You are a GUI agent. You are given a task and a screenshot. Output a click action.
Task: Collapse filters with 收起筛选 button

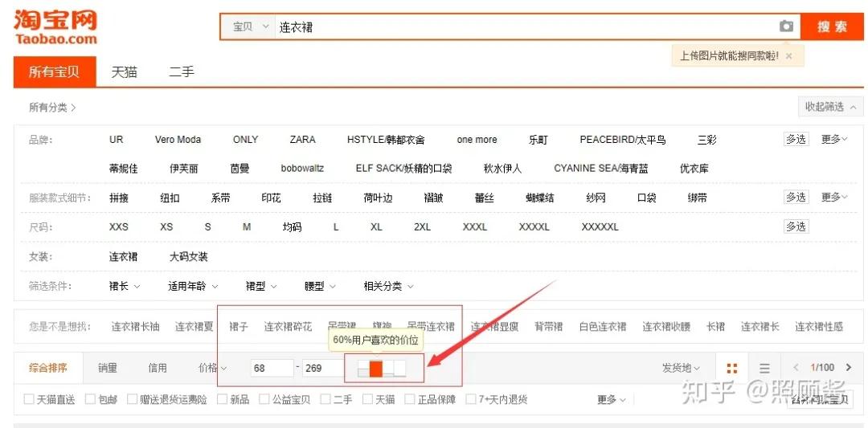click(830, 107)
